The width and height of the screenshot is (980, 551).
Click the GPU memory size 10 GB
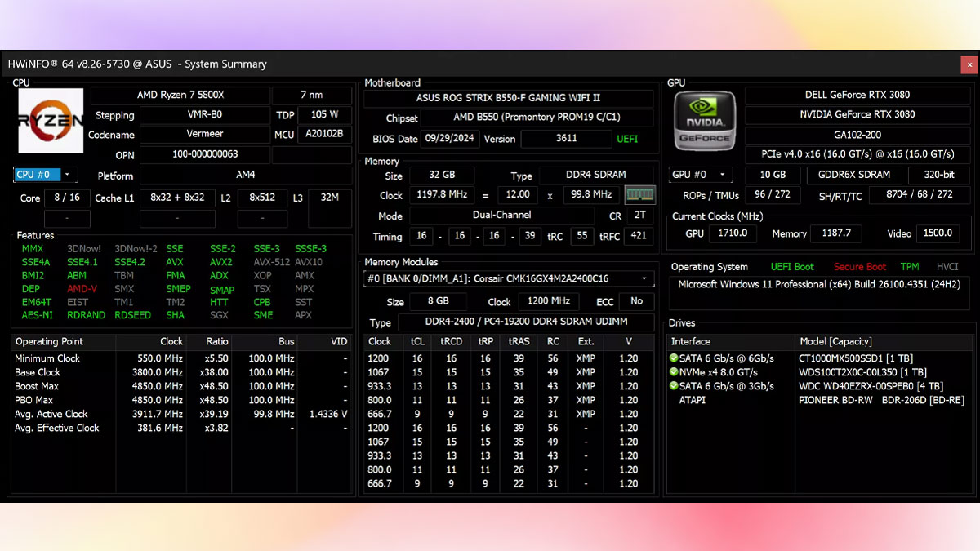coord(773,175)
